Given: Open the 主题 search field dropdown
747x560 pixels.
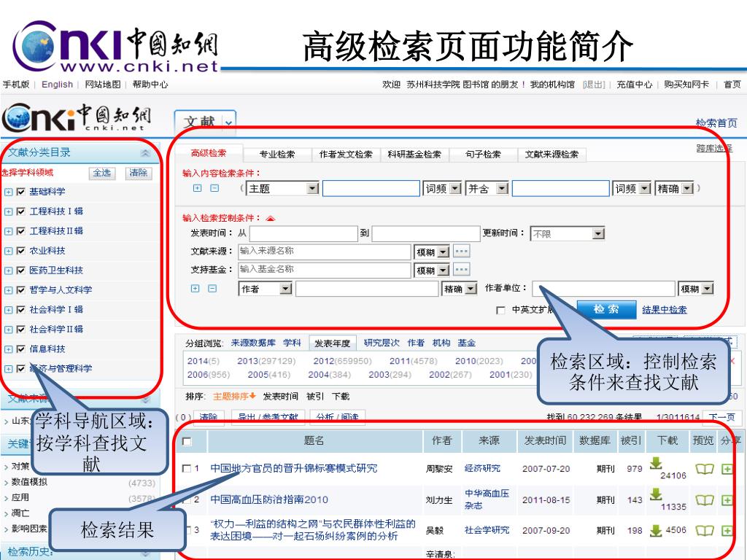Looking at the screenshot, I should [312, 189].
